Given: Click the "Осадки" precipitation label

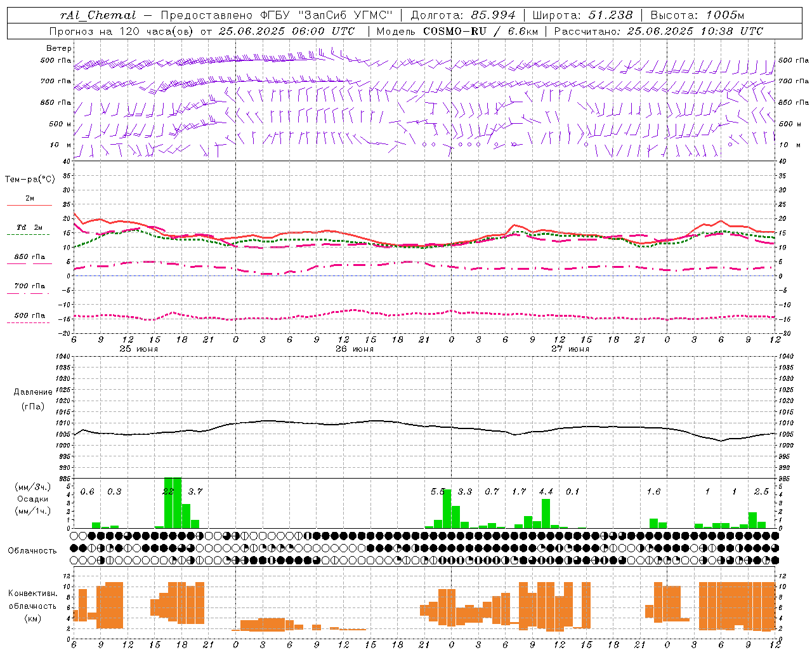Looking at the screenshot, I should (32, 499).
